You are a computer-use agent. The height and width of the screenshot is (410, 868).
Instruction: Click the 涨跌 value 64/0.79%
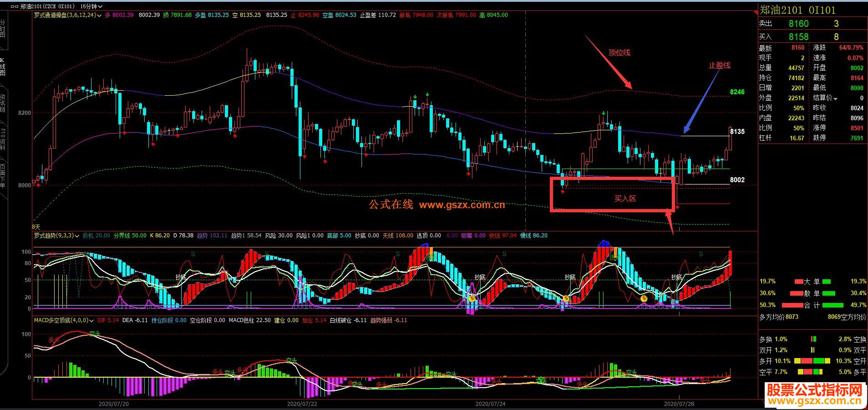(851, 47)
